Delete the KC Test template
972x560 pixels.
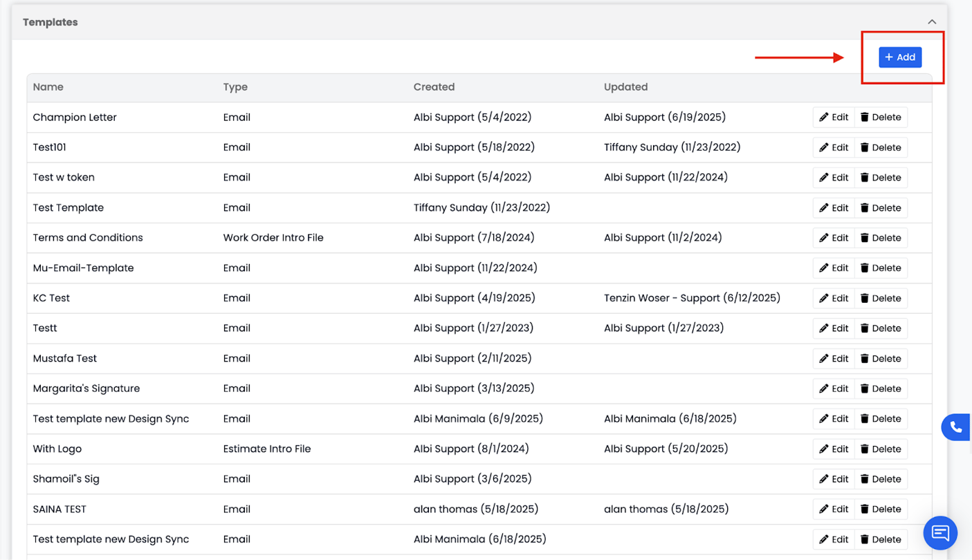tap(881, 298)
